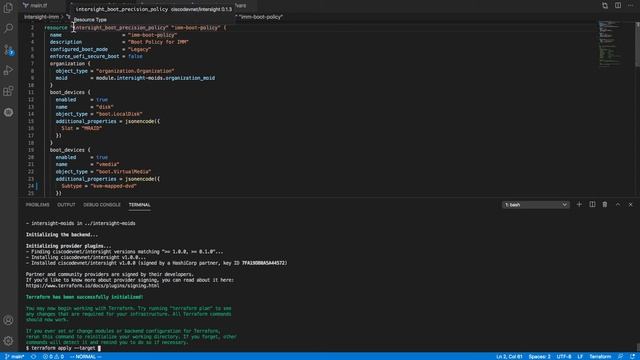Switch to the PROBLEMS tab
This screenshot has width=640, height=360.
[38, 205]
